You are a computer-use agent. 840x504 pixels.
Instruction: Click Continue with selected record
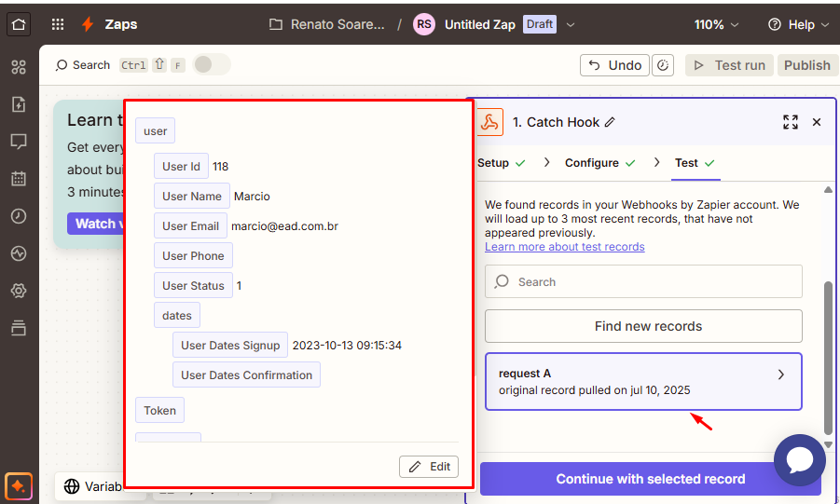[651, 479]
